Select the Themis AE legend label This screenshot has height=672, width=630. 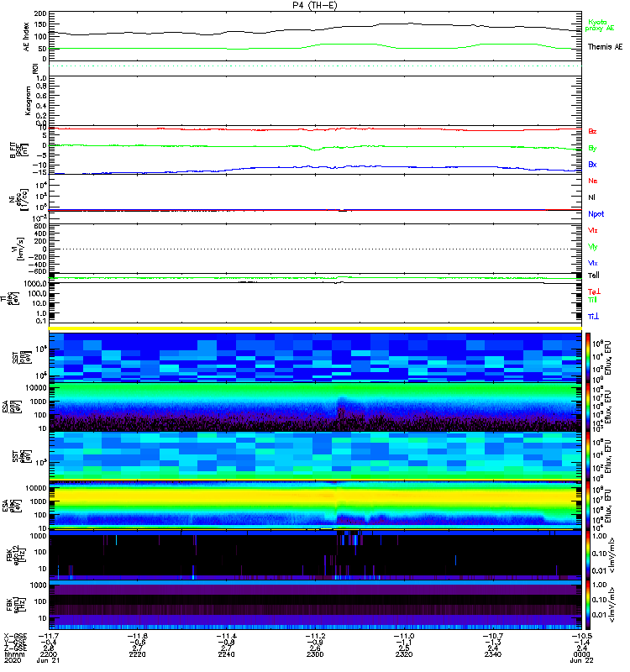tap(605, 47)
